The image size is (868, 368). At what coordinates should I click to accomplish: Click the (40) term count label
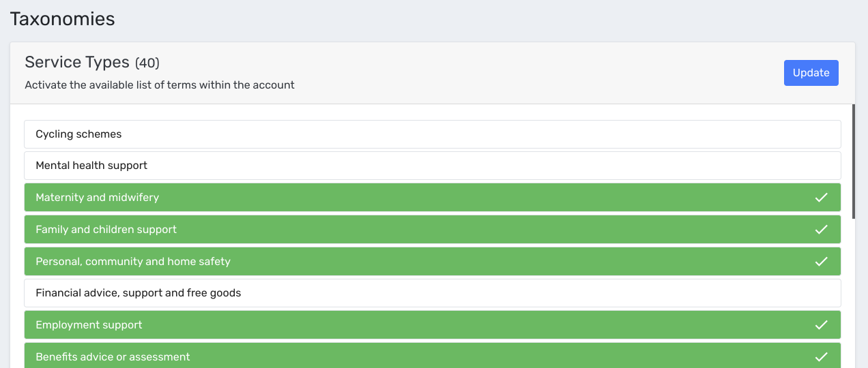[x=147, y=63]
